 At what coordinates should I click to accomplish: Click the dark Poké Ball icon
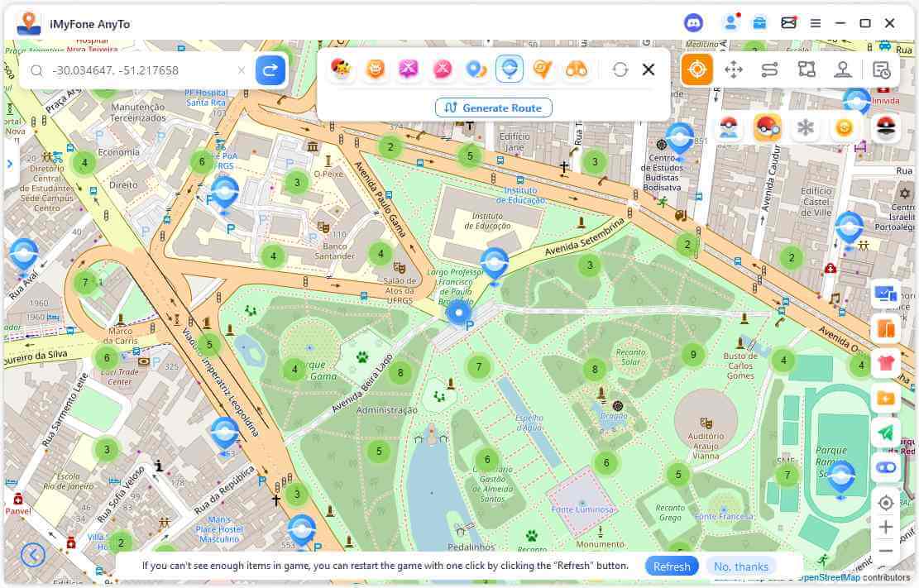point(886,127)
